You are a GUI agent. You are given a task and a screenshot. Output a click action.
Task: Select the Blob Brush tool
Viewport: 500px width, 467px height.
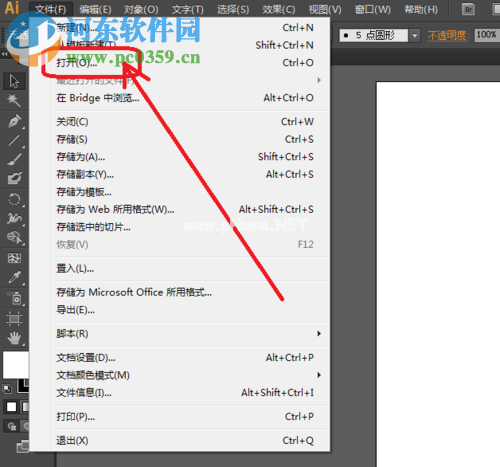click(14, 178)
